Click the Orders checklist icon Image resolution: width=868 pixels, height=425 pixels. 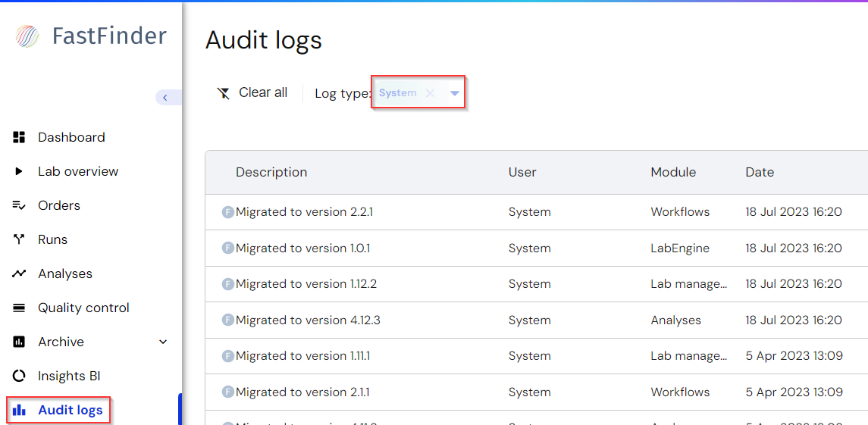[19, 205]
